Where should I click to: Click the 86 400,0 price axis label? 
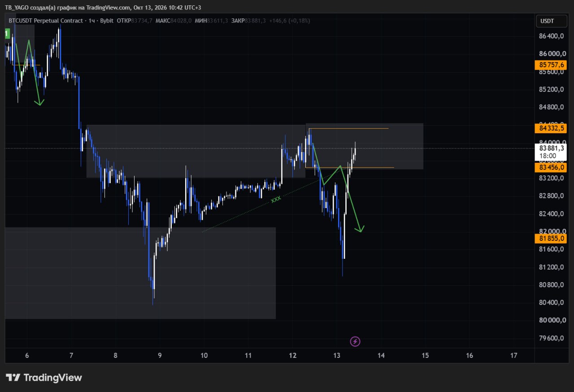[552, 36]
